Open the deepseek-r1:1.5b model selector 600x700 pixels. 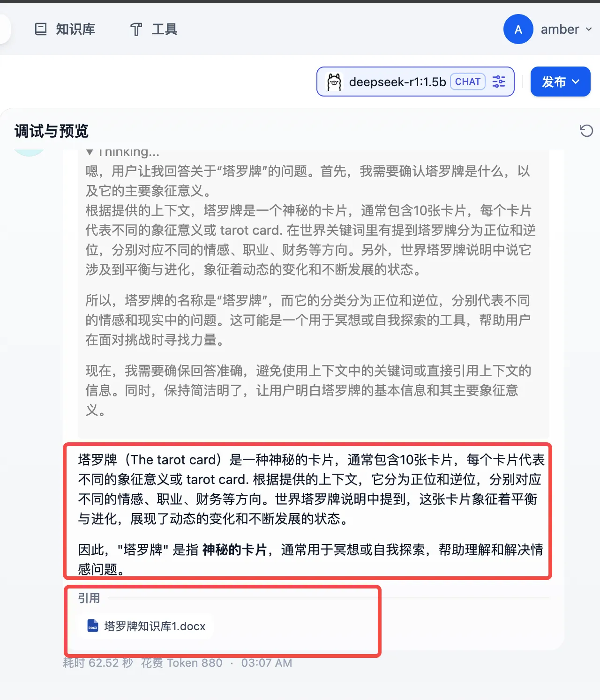[x=415, y=82]
